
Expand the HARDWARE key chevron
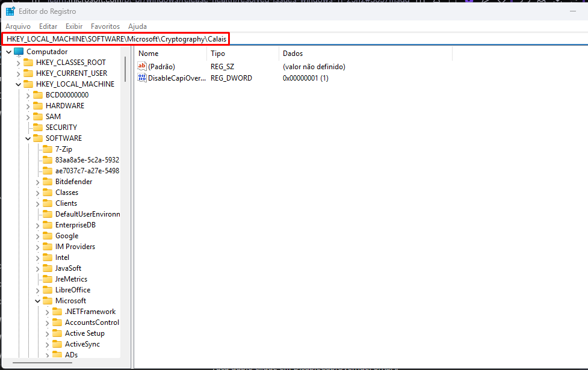(28, 106)
